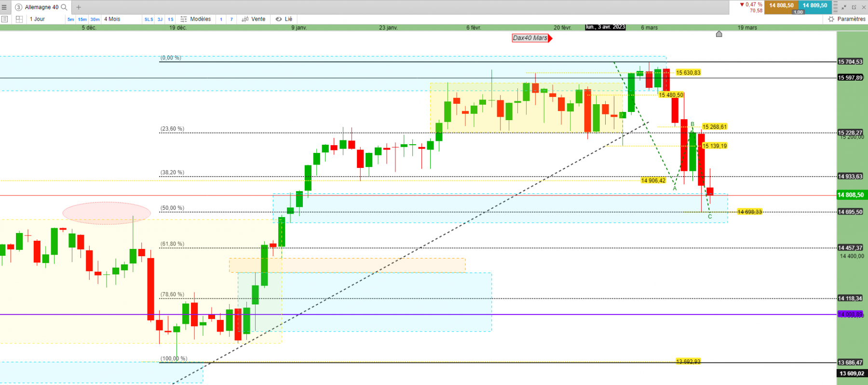Click the lun., 3 avr. 2023 date label
Screen dimensions: 868x385
pos(605,27)
